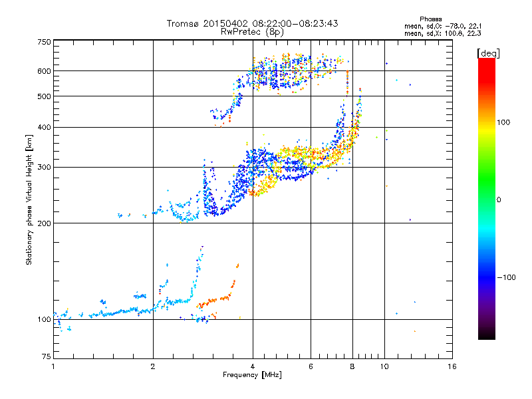Click the x-axis tick label '8'
The width and height of the screenshot is (532, 399).
(352, 366)
